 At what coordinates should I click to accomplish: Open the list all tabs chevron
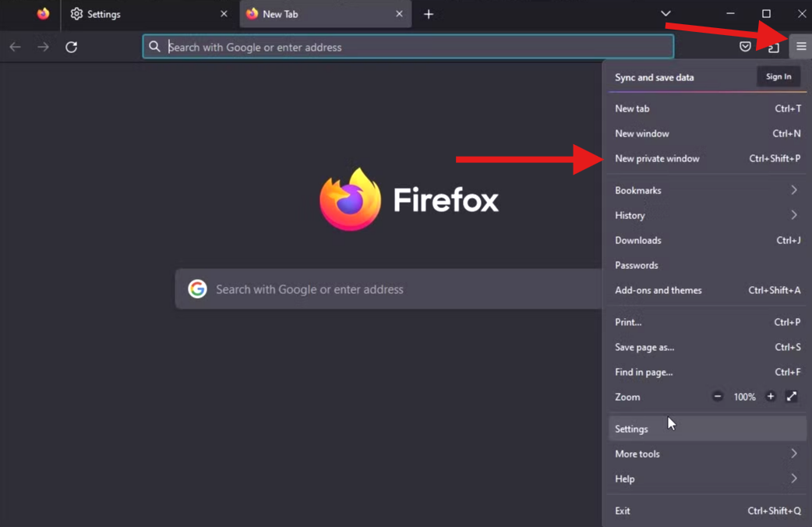(665, 13)
